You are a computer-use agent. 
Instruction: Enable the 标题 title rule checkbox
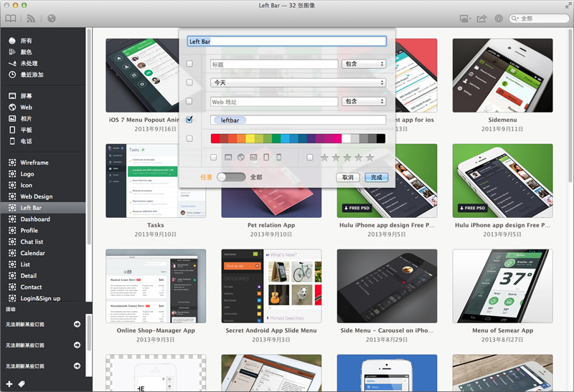coord(189,64)
